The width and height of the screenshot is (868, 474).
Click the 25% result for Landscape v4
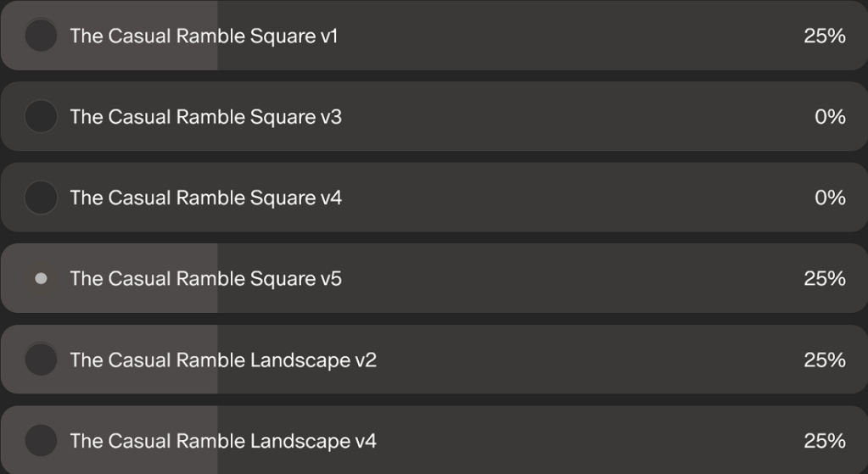point(824,441)
